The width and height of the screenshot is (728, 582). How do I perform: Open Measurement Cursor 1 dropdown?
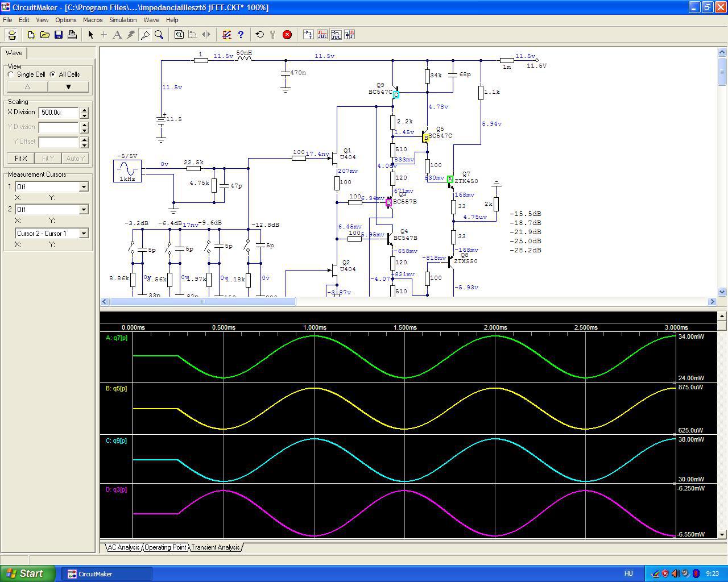(84, 187)
